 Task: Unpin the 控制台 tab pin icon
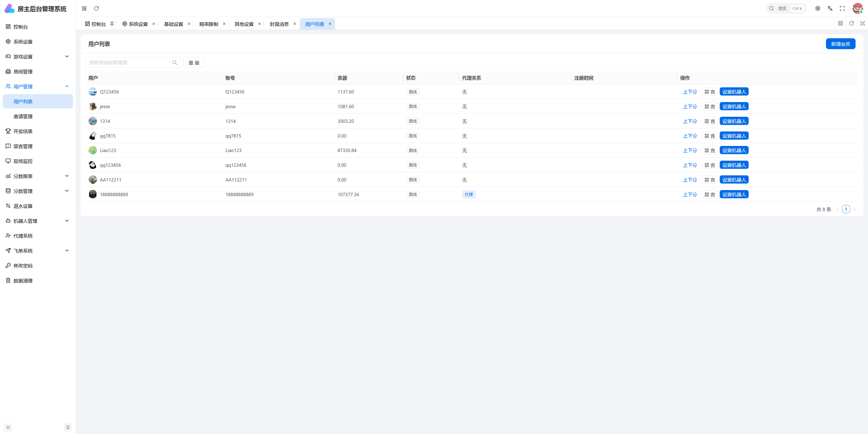pos(112,24)
